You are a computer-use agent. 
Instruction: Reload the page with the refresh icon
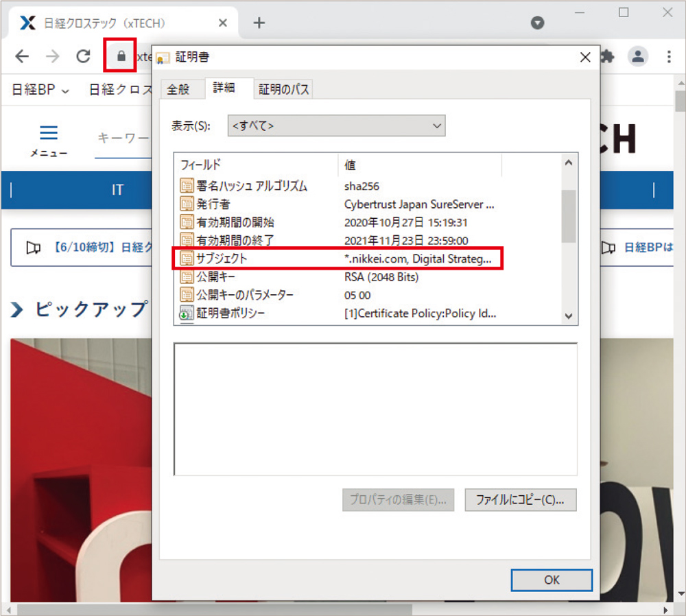point(83,56)
